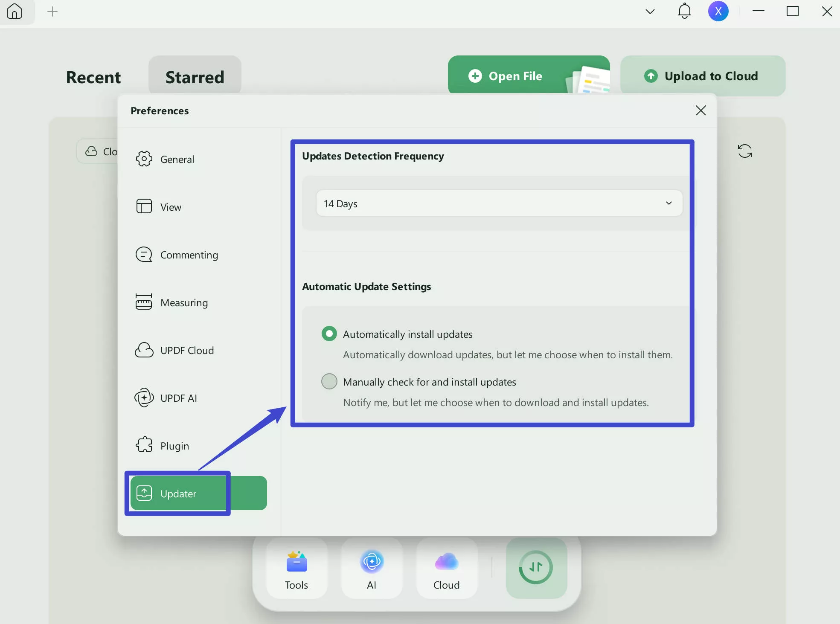
Task: Click the home icon in title bar
Action: click(15, 12)
